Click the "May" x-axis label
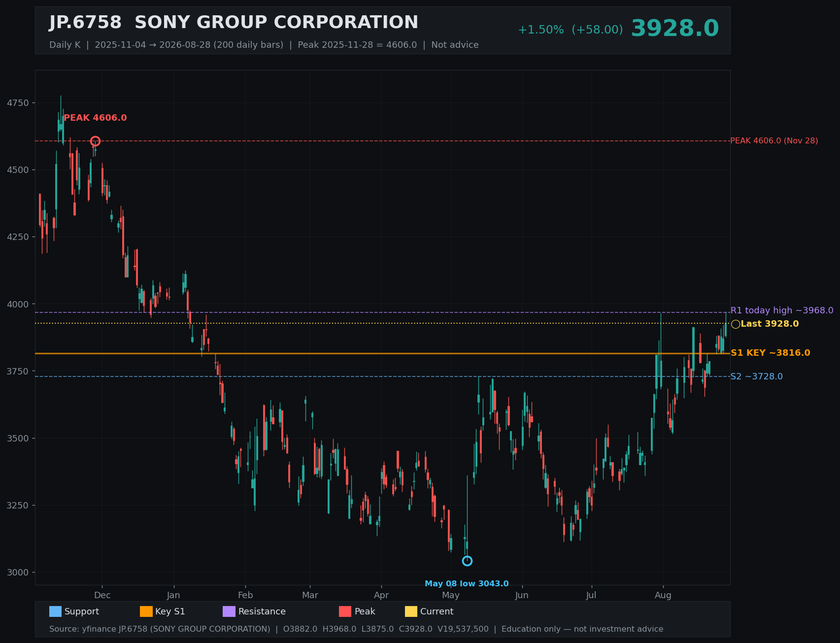 click(x=451, y=595)
